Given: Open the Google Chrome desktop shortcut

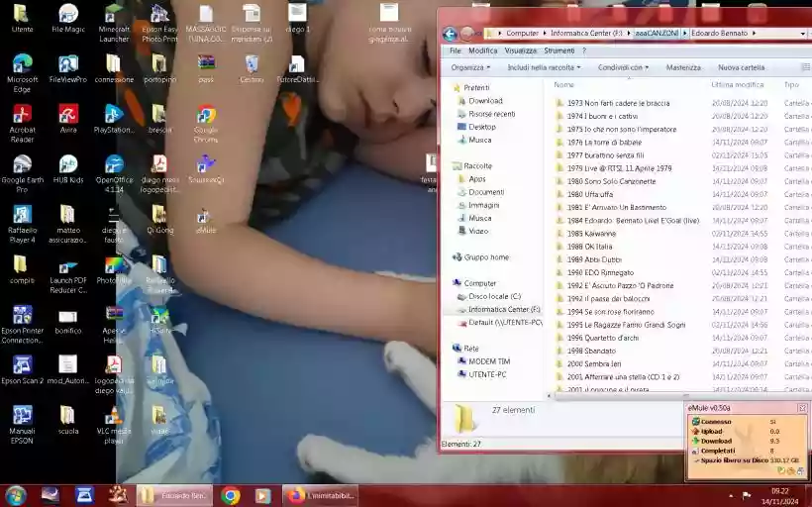Looking at the screenshot, I should (206, 115).
